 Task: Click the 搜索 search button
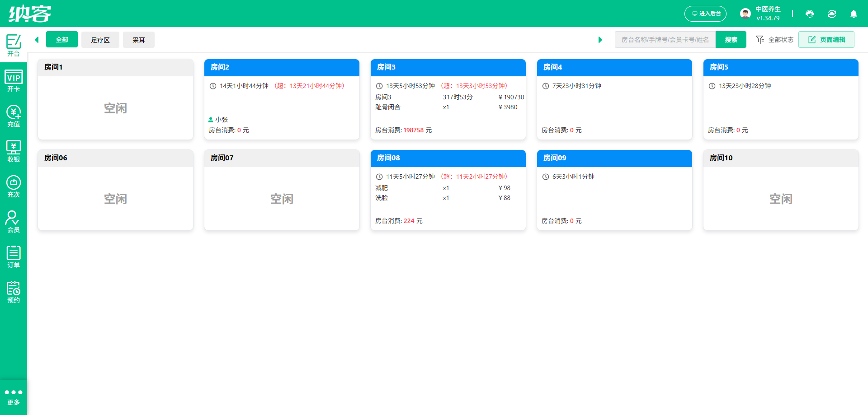731,40
